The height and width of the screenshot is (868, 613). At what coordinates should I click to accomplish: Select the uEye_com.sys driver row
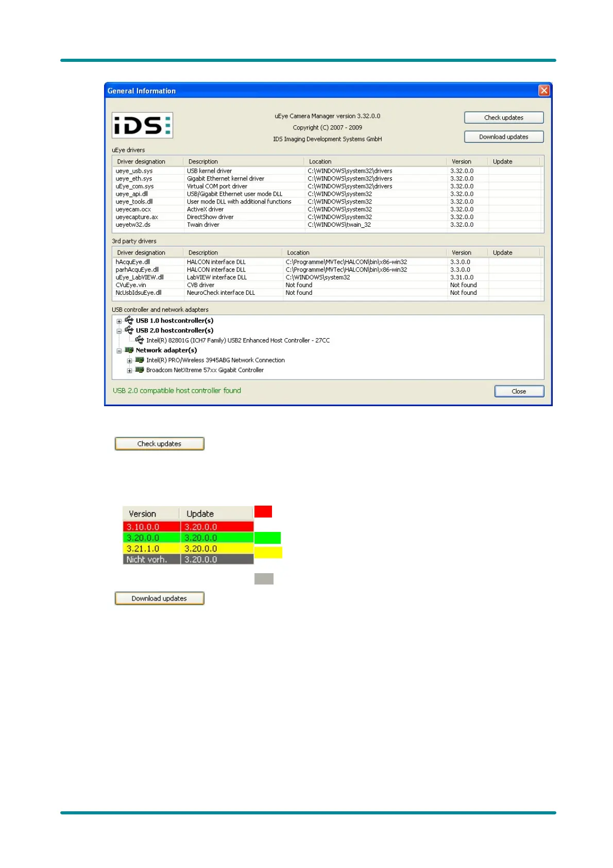tap(328, 186)
